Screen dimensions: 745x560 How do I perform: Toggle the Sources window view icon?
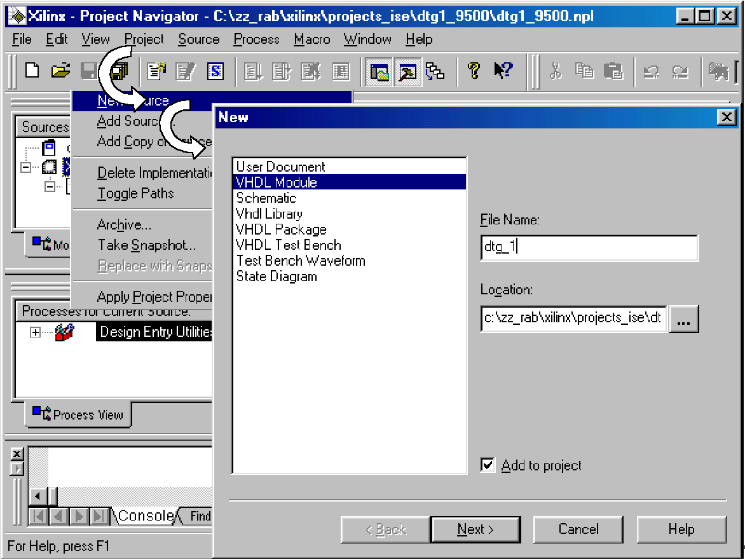coord(379,72)
